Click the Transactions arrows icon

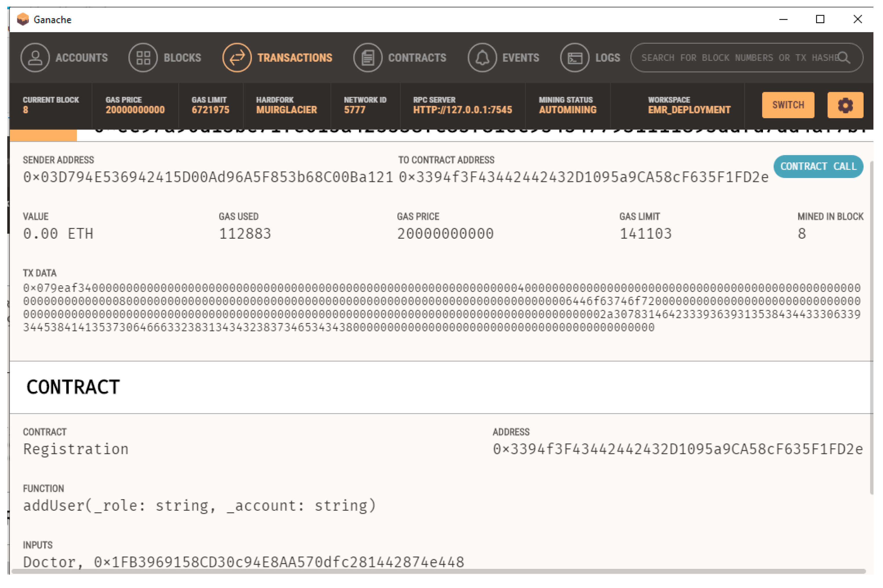(237, 58)
